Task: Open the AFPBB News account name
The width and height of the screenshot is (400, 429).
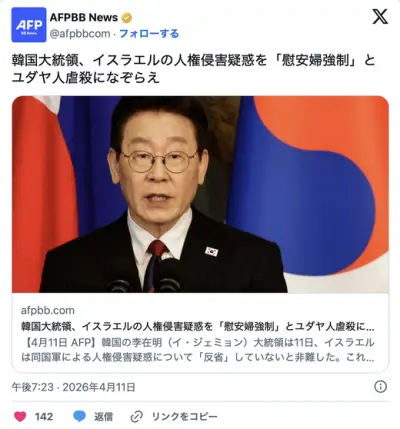Action: pyautogui.click(x=84, y=17)
